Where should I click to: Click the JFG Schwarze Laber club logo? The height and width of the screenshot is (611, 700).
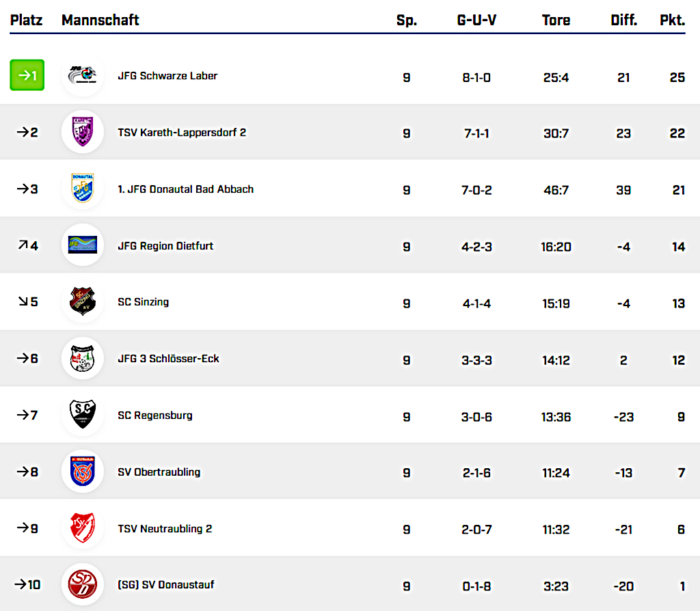[x=83, y=76]
